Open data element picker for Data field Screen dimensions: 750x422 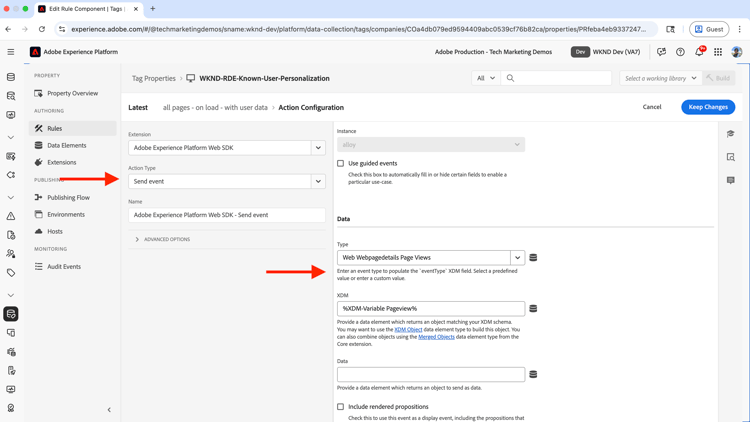pyautogui.click(x=533, y=374)
